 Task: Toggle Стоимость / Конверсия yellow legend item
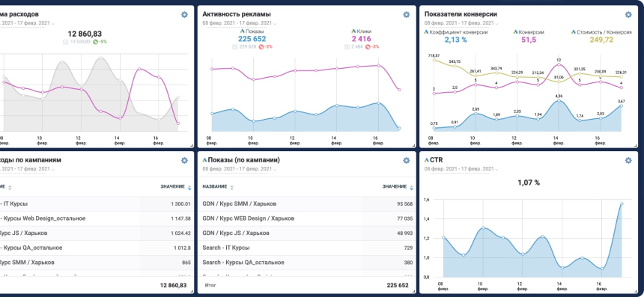click(601, 32)
